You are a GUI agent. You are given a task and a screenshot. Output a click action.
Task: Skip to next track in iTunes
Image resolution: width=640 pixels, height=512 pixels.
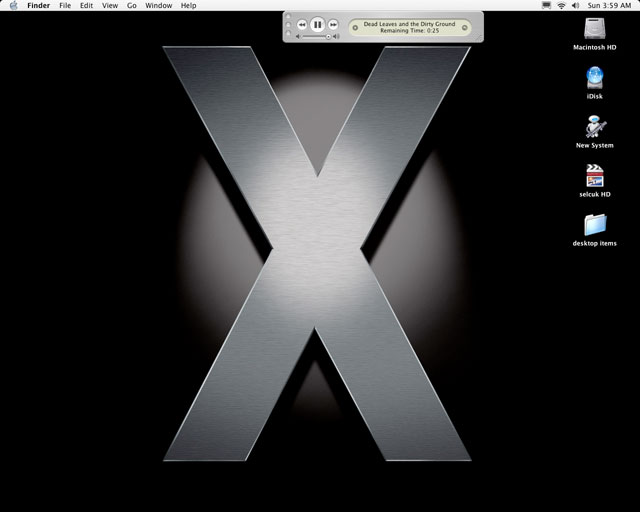[x=333, y=25]
